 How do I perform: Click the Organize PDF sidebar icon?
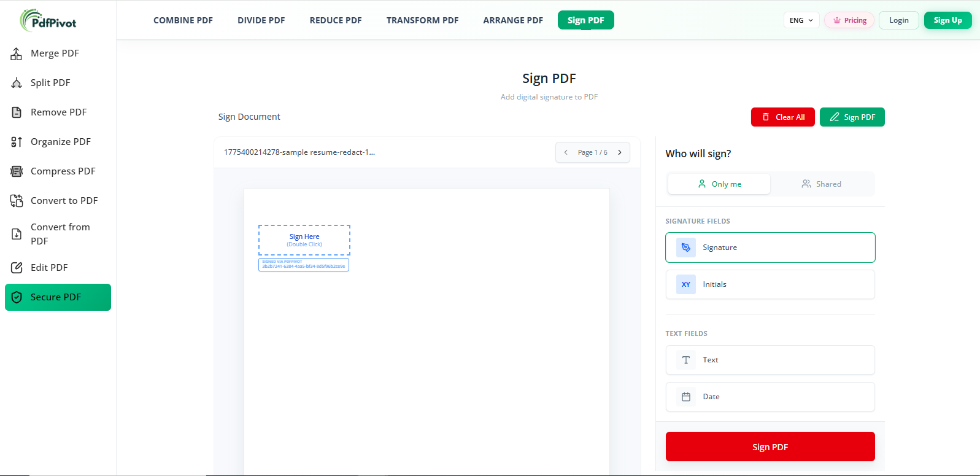pos(17,142)
